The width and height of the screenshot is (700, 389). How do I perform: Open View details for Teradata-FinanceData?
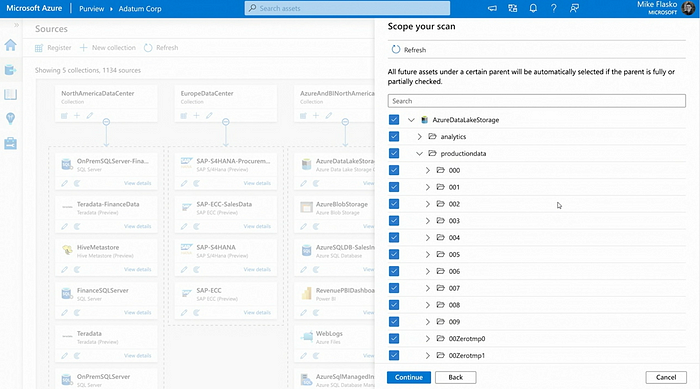[138, 226]
